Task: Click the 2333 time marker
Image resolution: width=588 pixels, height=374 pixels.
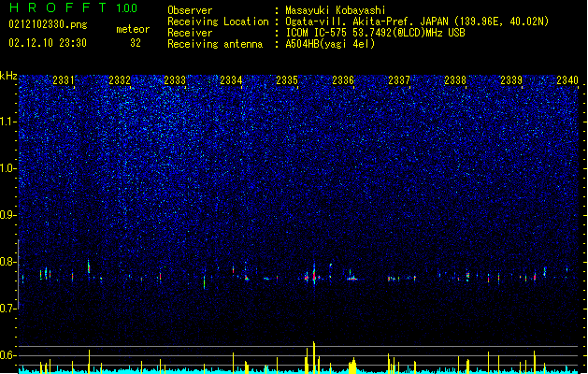Action: pos(175,79)
